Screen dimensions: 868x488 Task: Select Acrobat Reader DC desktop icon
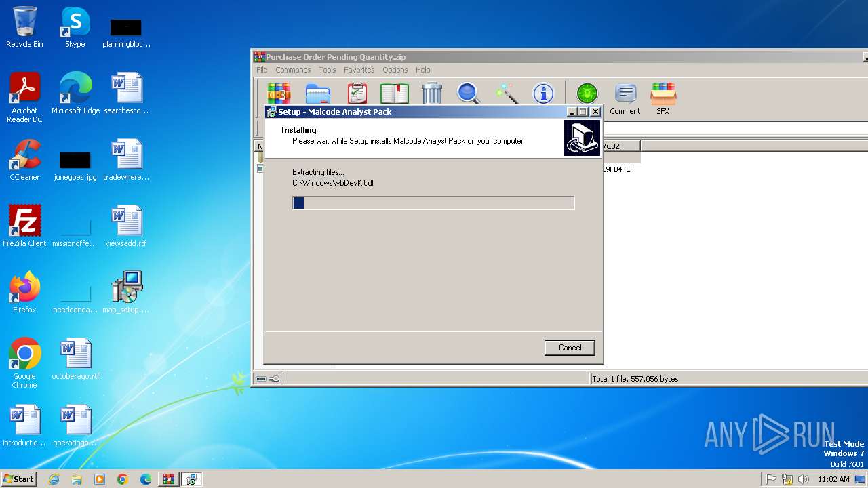point(24,98)
